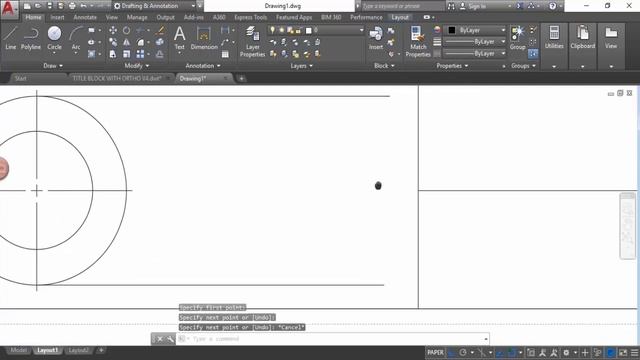Click the Undo arrow in quick access toolbar

83,6
